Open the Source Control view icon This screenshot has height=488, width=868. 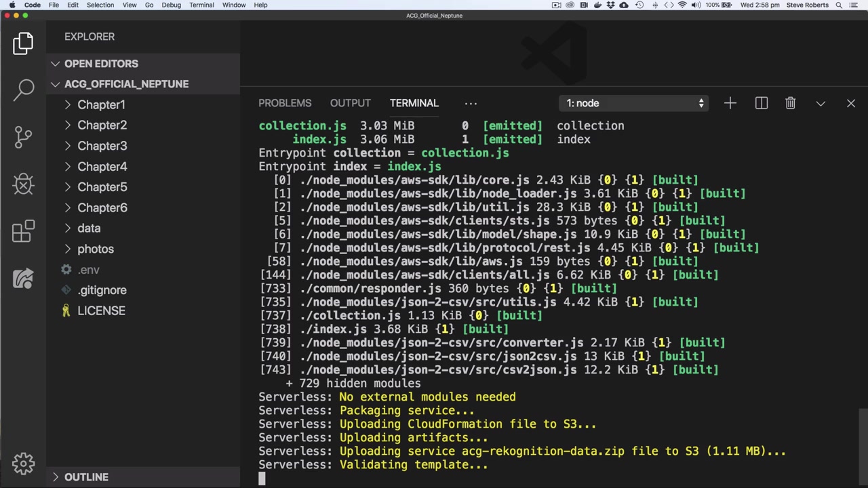[x=23, y=136]
